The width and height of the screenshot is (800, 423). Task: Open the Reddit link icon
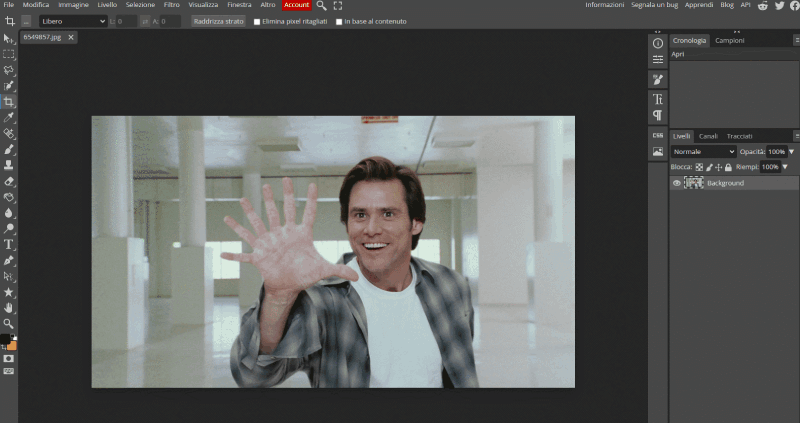coord(763,5)
